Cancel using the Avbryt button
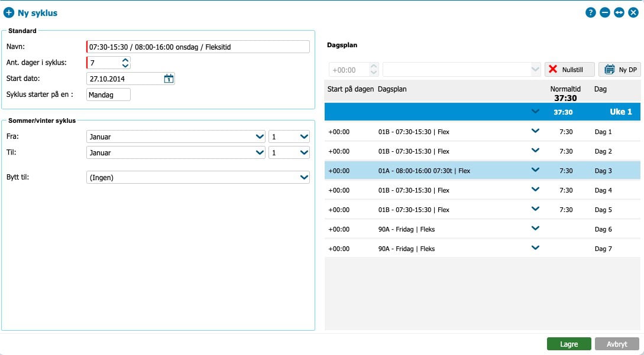644x355 pixels. point(617,344)
